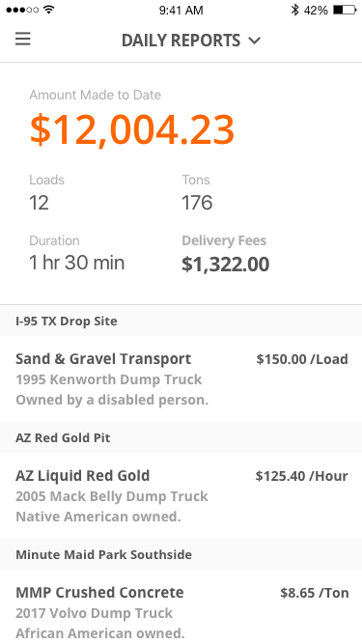The width and height of the screenshot is (362, 644).
Task: Select Minute Maid Park Southside header
Action: point(181,554)
